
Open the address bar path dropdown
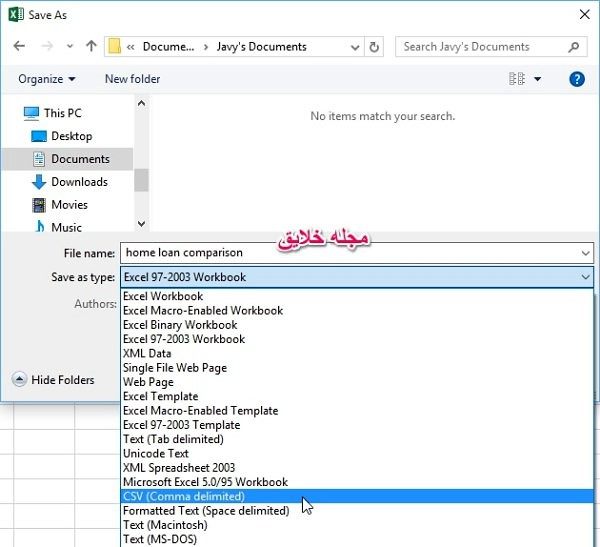(355, 47)
